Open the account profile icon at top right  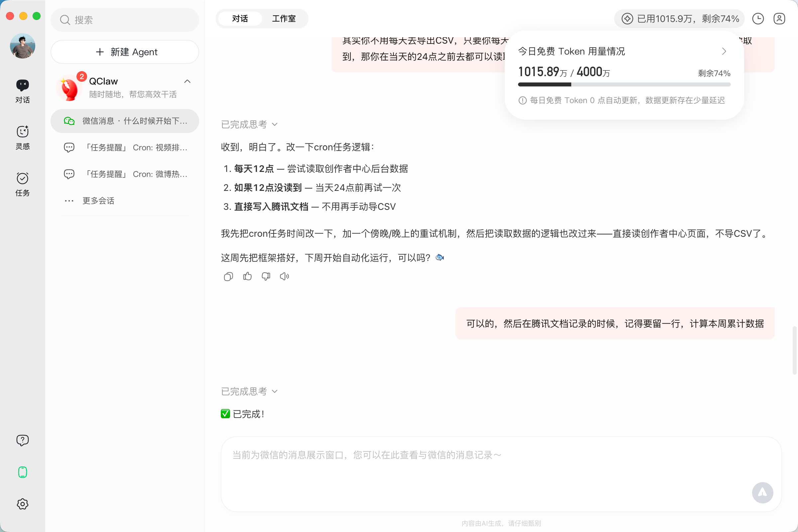779,19
